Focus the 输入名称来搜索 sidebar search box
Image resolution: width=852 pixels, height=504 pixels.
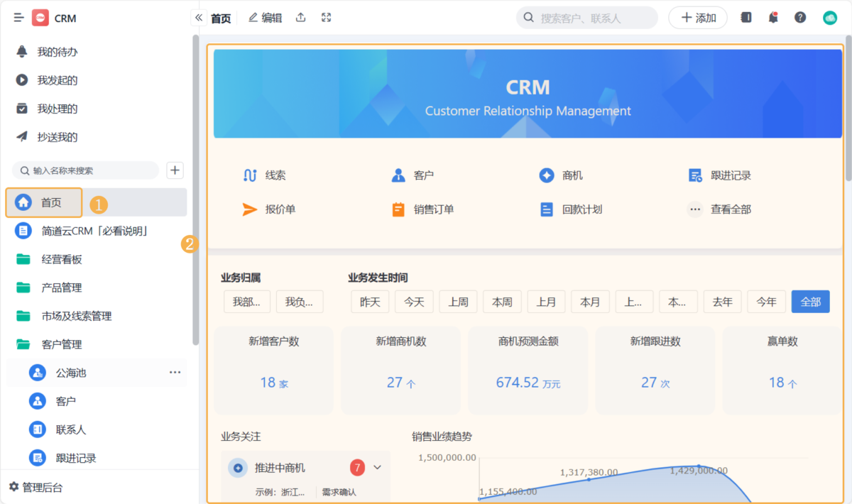[x=85, y=170]
